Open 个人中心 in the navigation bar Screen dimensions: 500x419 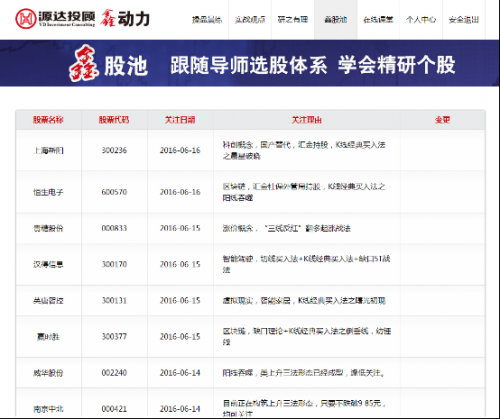(421, 20)
